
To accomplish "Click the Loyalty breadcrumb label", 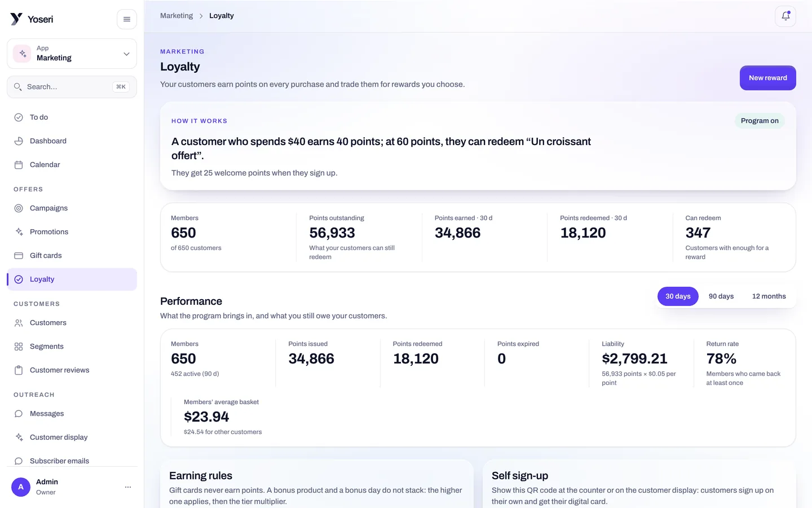I will pyautogui.click(x=222, y=16).
